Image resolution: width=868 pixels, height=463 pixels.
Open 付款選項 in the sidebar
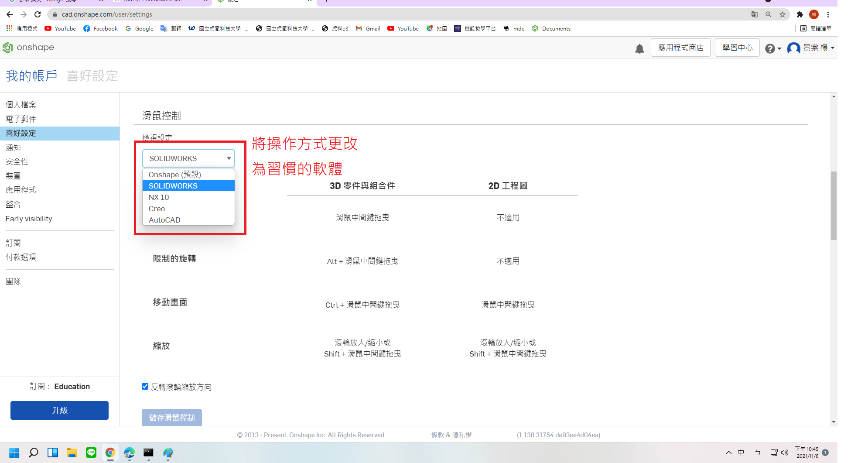tap(21, 257)
